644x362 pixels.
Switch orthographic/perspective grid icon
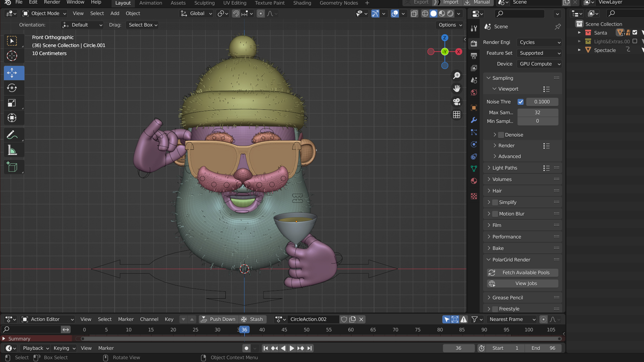pos(457,115)
